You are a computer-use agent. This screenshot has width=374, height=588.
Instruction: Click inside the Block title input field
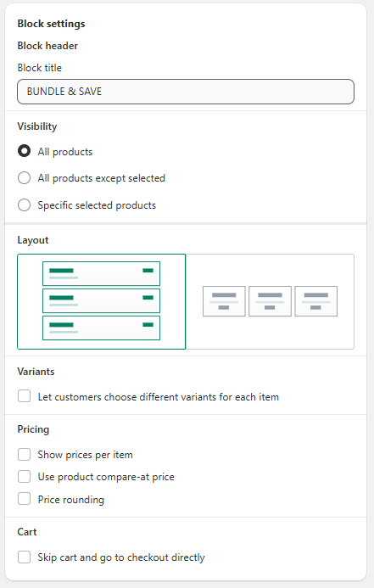coord(186,92)
